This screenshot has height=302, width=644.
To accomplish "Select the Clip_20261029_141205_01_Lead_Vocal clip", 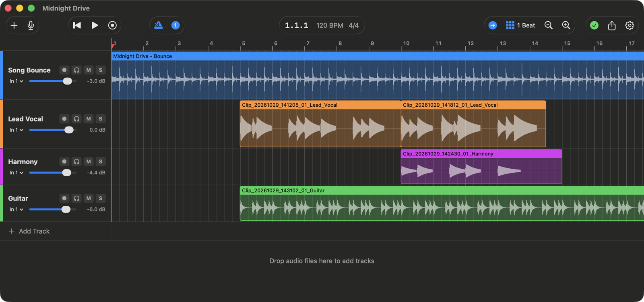I will 320,124.
